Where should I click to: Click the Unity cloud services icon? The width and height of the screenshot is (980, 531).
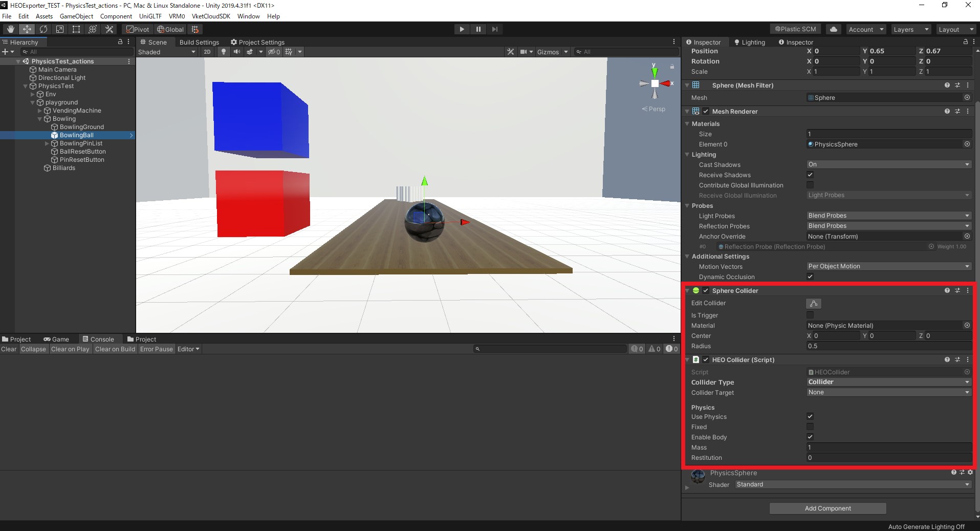tap(833, 29)
